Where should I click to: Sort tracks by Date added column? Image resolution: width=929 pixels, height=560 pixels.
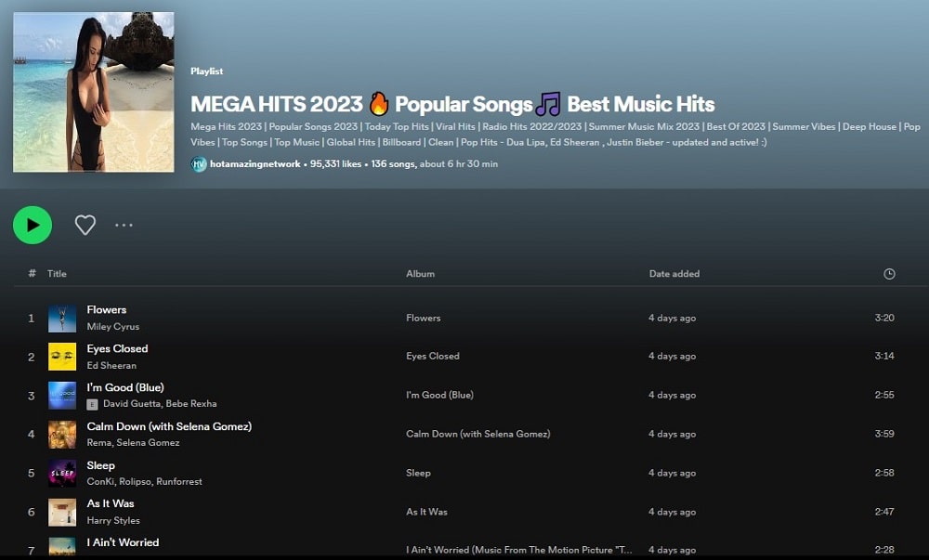click(x=674, y=273)
